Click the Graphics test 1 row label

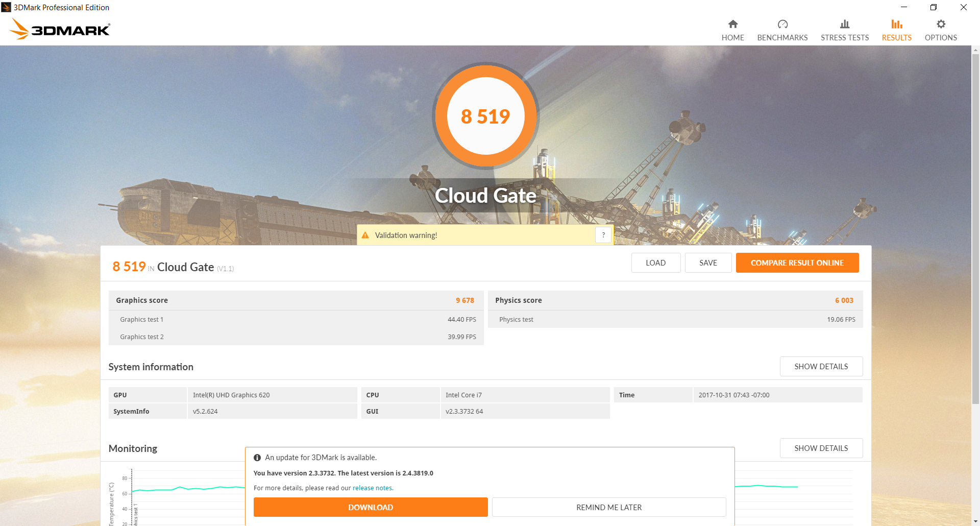[142, 320]
